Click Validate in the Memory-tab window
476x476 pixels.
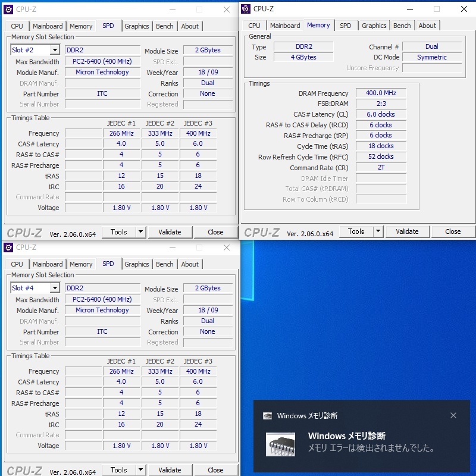[408, 231]
